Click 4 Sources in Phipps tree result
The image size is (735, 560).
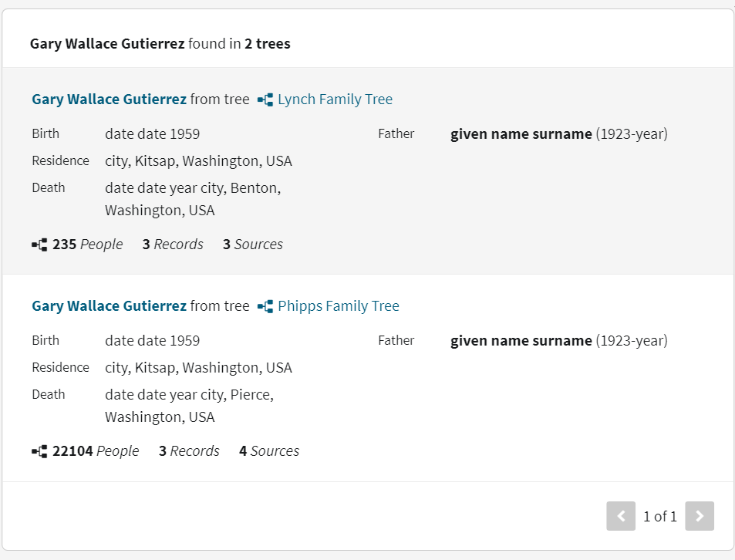[269, 451]
